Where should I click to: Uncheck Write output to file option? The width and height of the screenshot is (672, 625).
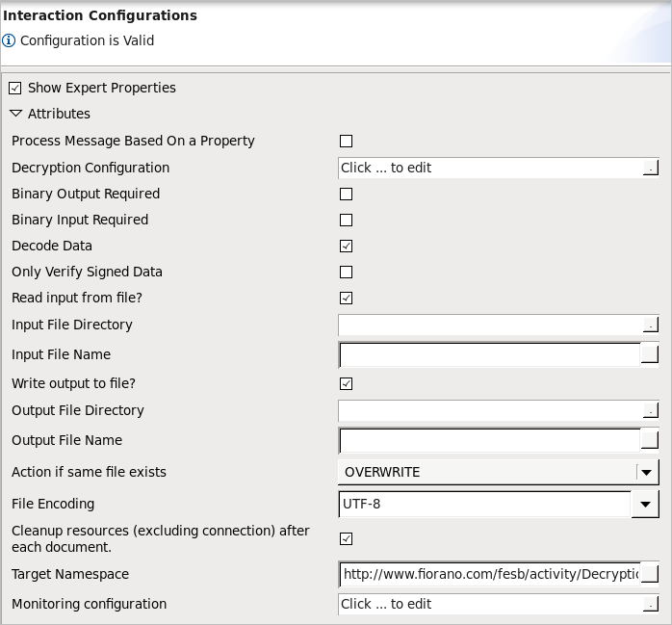(x=346, y=383)
